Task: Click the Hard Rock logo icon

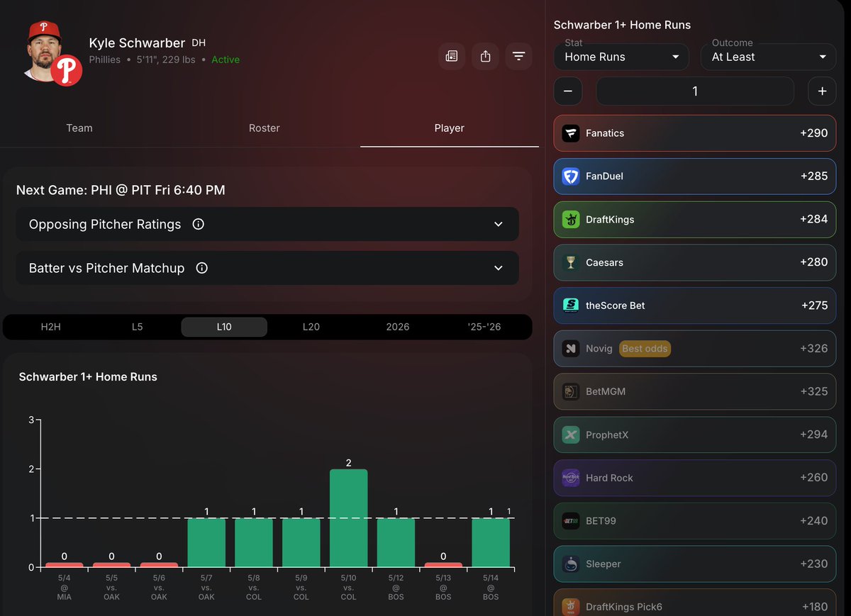Action: click(571, 478)
